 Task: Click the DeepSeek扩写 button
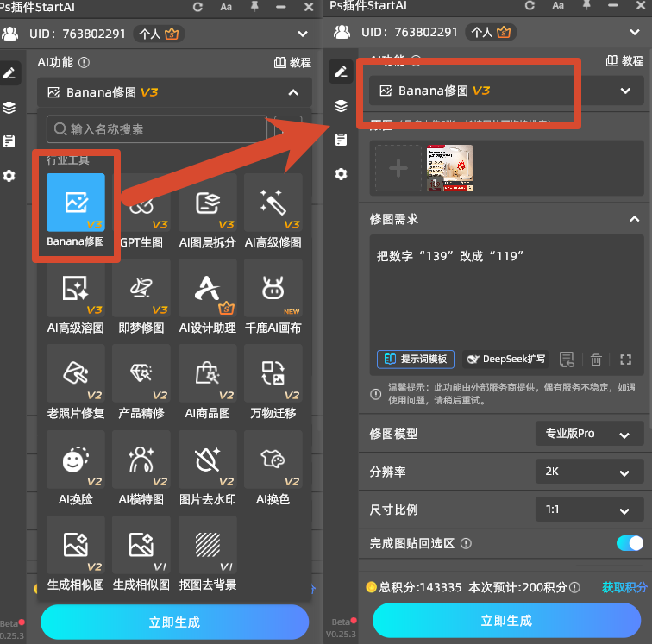[x=505, y=360]
